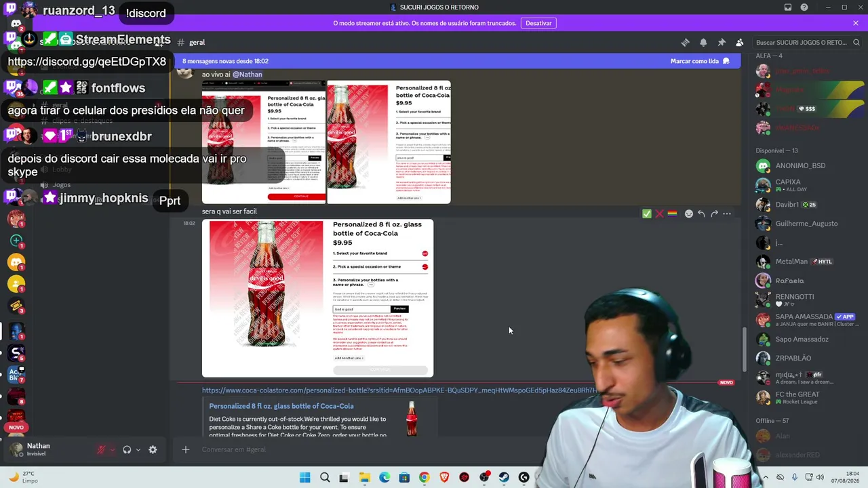Viewport: 868px width, 488px height.
Task: Toggle the headphones deafen button
Action: pos(127,449)
